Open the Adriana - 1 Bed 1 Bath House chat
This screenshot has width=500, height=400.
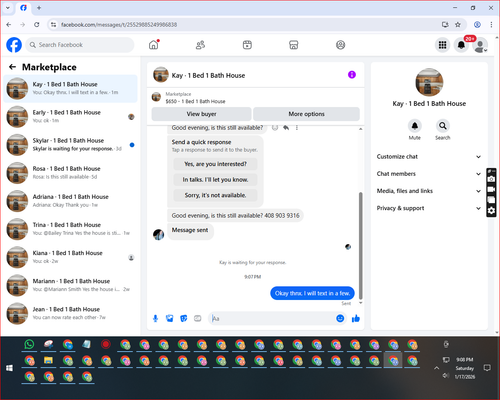[x=70, y=201]
